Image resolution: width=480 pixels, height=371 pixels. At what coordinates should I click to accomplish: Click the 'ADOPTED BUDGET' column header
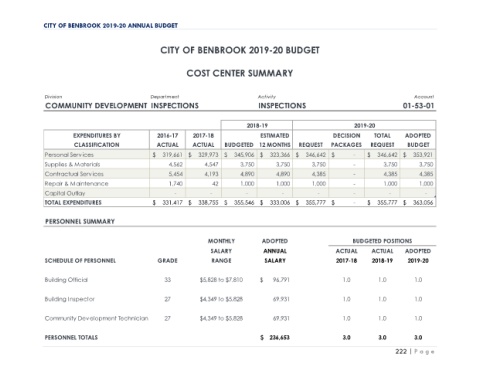tap(418, 140)
